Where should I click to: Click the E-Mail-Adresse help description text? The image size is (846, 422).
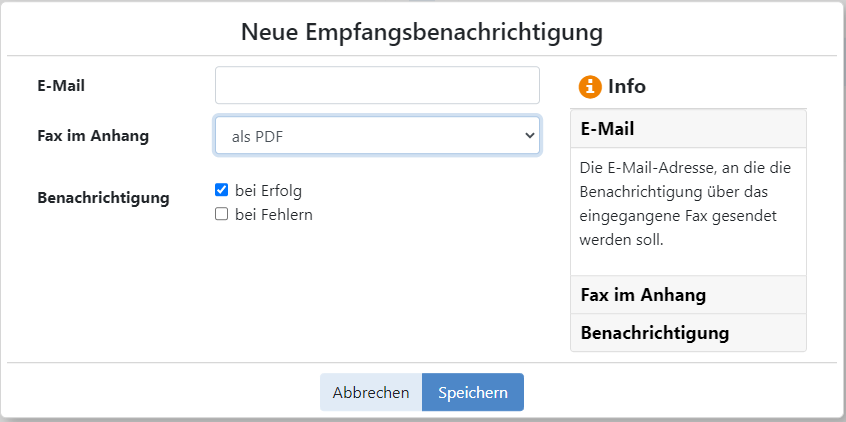pyautogui.click(x=685, y=204)
